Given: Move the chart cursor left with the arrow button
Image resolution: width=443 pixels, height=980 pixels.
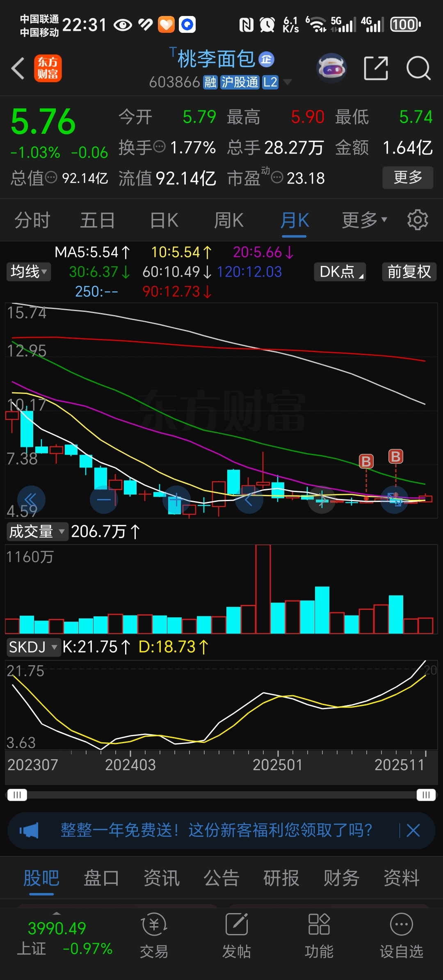Looking at the screenshot, I should click(x=249, y=500).
